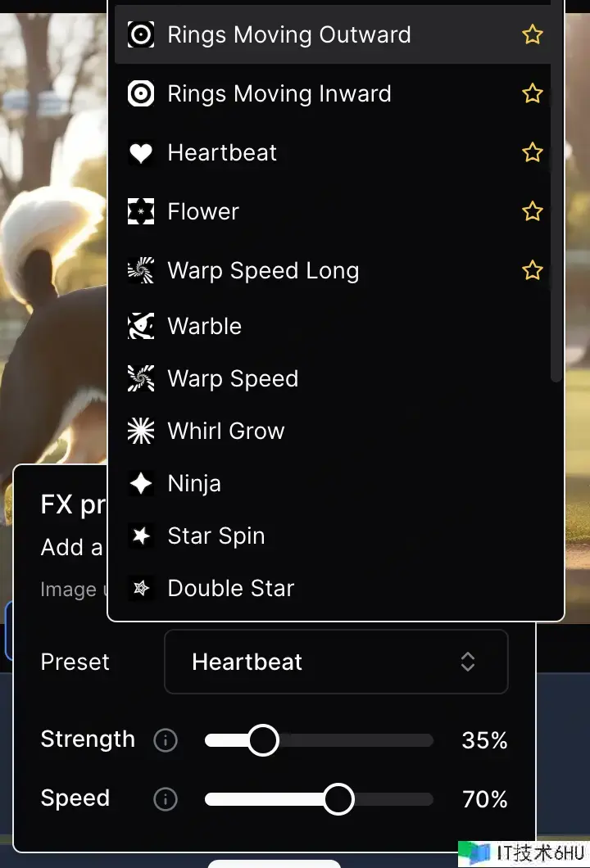Click the Speed info icon

pyautogui.click(x=165, y=799)
